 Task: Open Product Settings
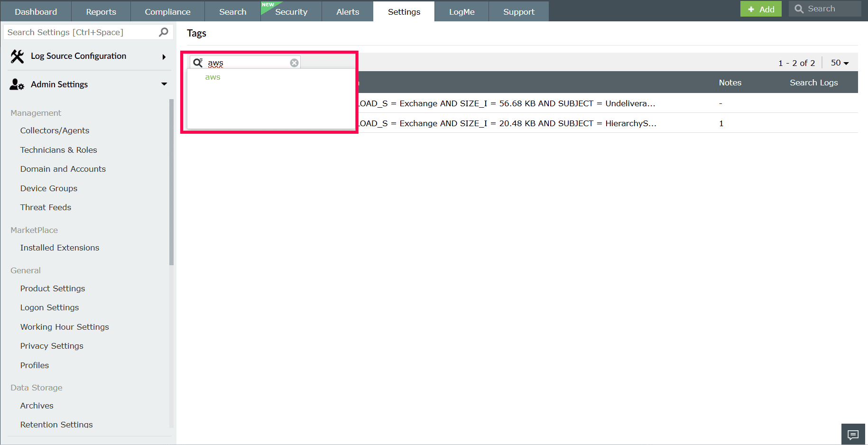(x=53, y=288)
